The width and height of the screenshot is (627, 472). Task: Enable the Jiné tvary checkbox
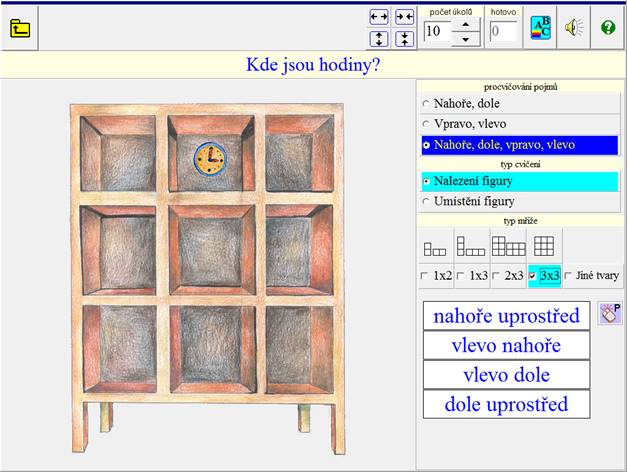coord(568,276)
